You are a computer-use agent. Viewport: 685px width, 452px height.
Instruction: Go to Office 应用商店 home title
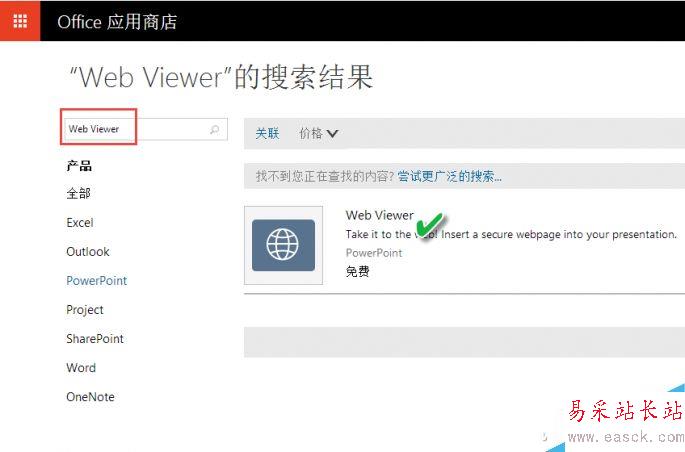tap(117, 22)
